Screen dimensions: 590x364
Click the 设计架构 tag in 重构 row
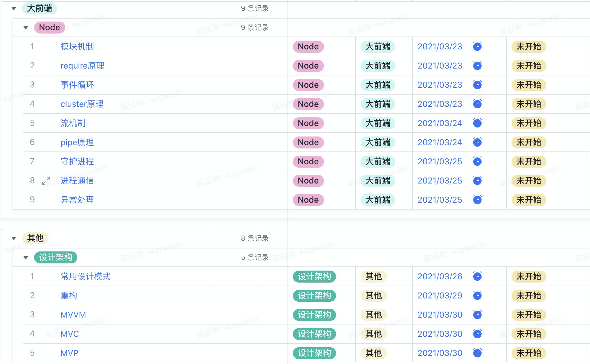pyautogui.click(x=314, y=295)
